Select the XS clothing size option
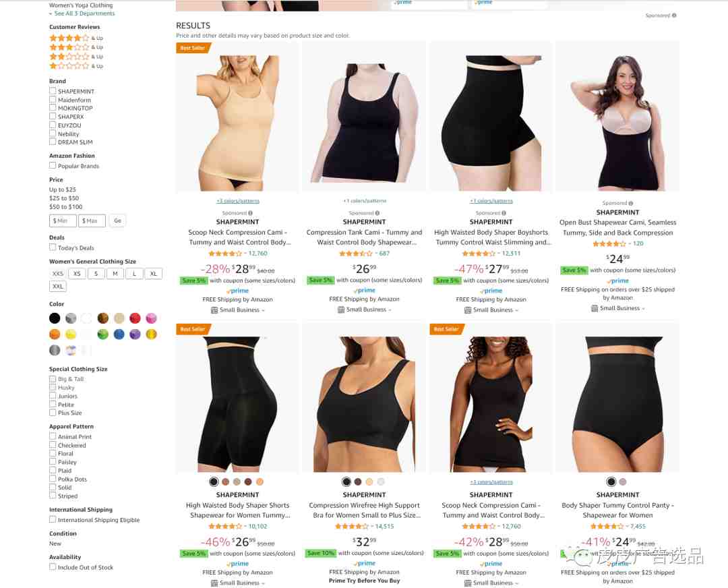 [77, 274]
